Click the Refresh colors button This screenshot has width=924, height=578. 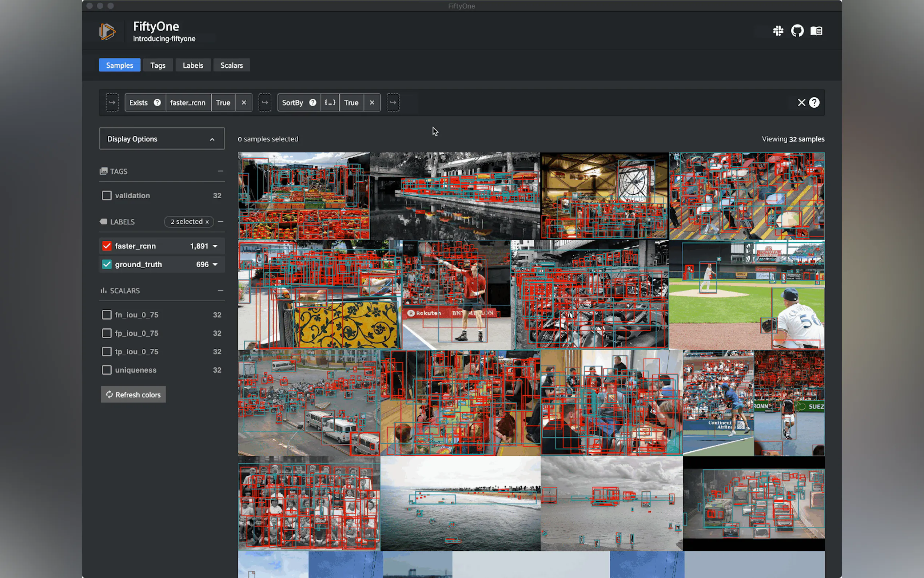pyautogui.click(x=133, y=395)
